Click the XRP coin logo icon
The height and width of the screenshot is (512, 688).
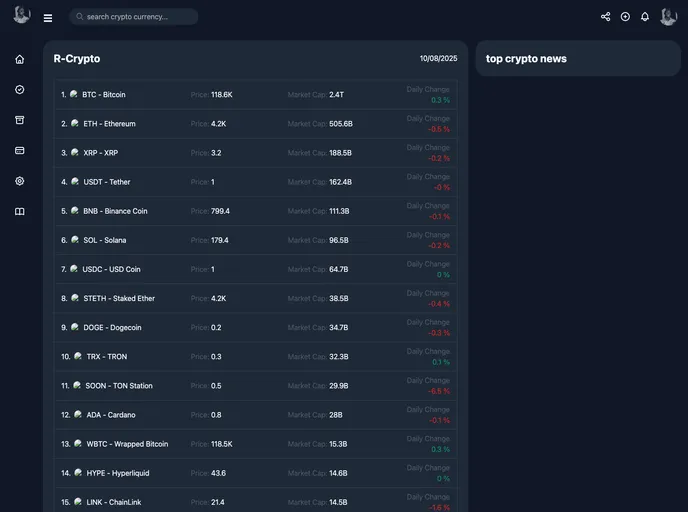pos(75,152)
